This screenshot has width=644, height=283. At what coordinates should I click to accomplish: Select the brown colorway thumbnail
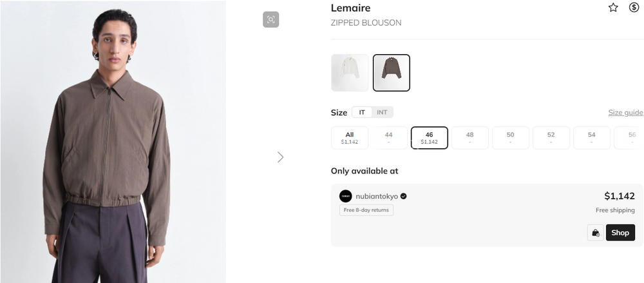click(391, 73)
